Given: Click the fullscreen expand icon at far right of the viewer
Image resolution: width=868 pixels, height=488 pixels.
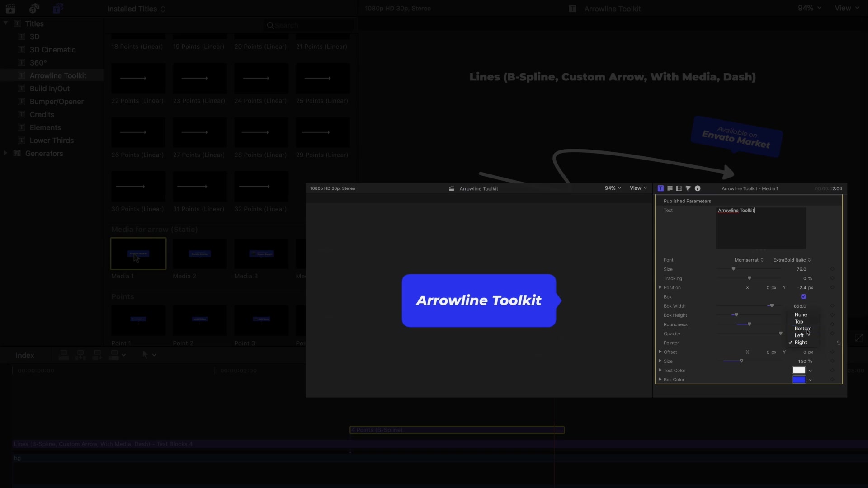Looking at the screenshot, I should 859,338.
